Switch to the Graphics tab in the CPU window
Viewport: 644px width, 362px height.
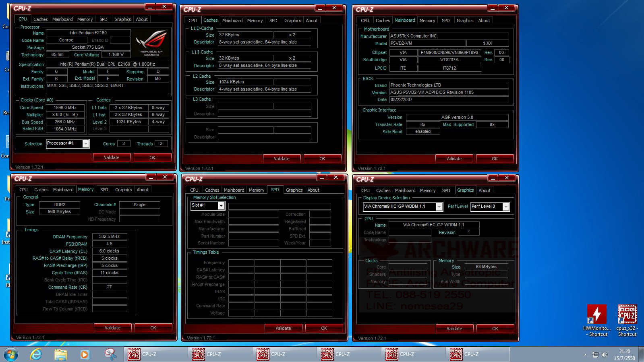point(122,19)
